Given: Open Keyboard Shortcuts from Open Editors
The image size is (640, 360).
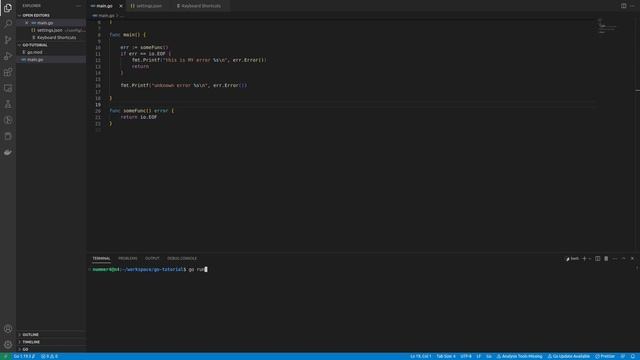Looking at the screenshot, I should point(51,38).
